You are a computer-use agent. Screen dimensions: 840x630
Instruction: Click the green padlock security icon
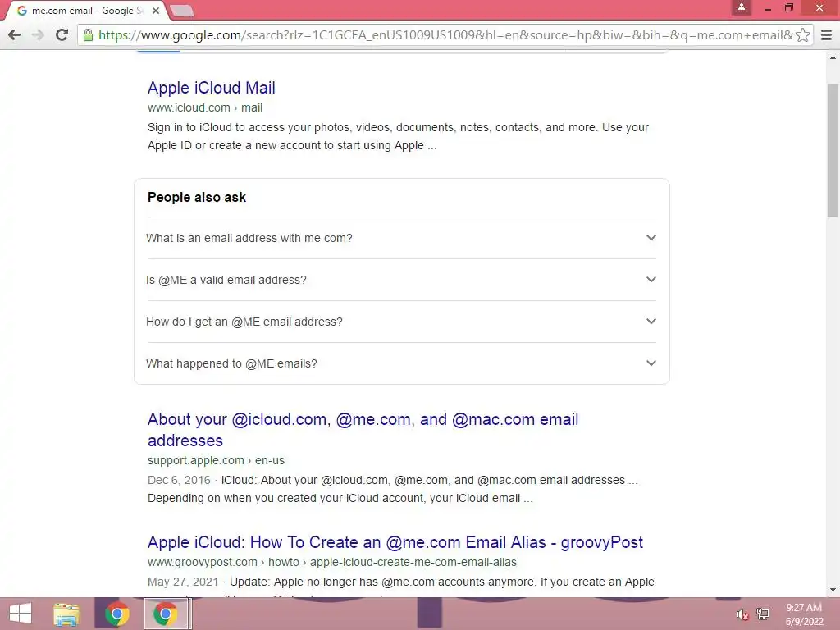point(88,35)
